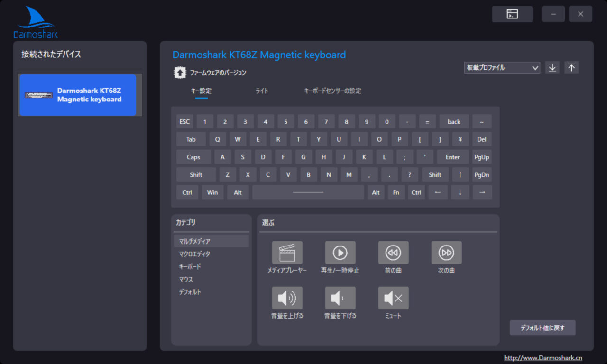Select the number 1 key on the layout

tap(205, 122)
